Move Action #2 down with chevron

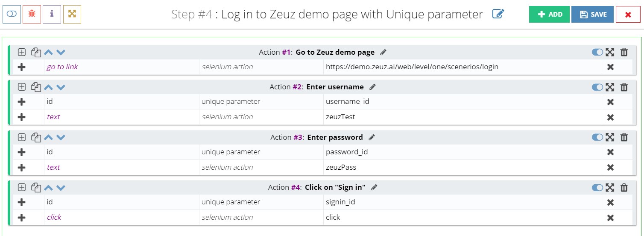61,87
